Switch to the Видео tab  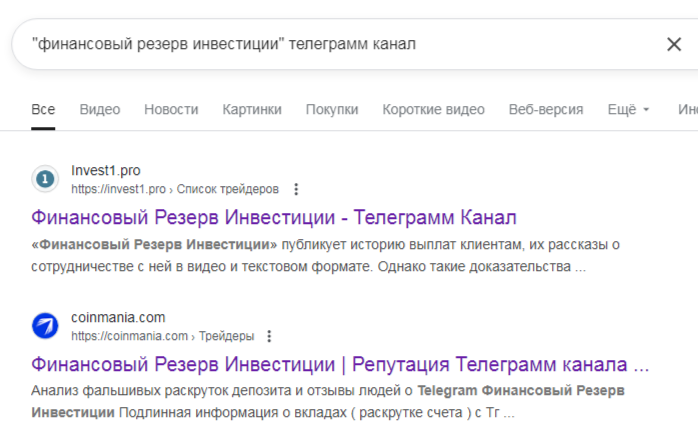point(99,109)
